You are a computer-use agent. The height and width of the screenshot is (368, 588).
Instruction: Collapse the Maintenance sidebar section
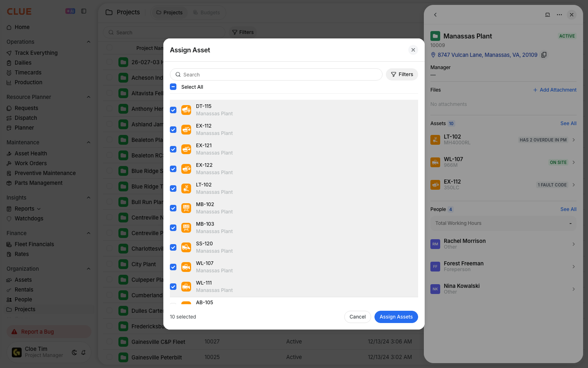click(89, 142)
